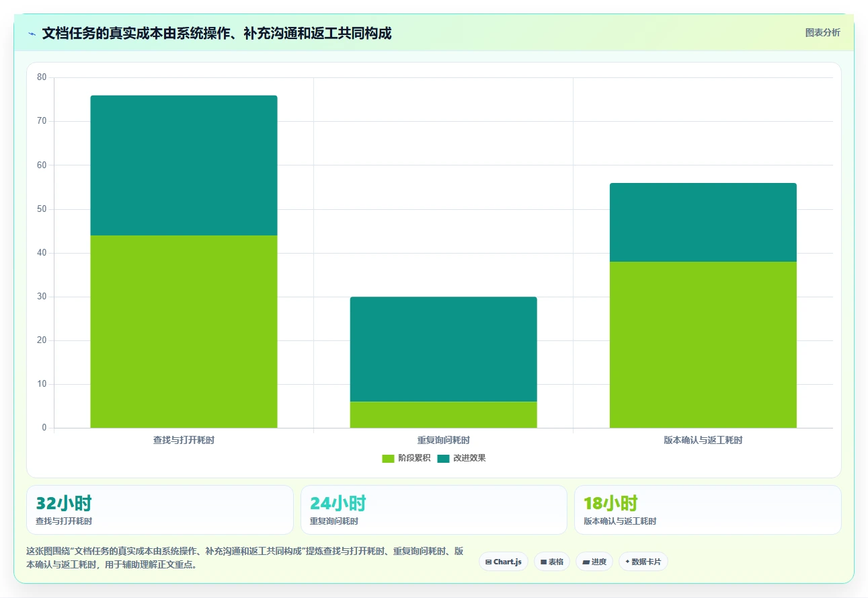The width and height of the screenshot is (868, 598).
Task: Click the 图表分析 label in the header
Action: [822, 32]
